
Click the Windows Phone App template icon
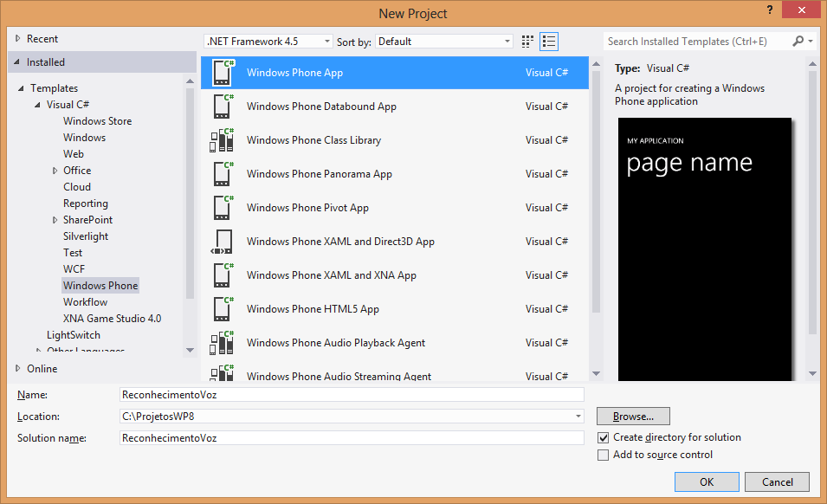tap(223, 73)
